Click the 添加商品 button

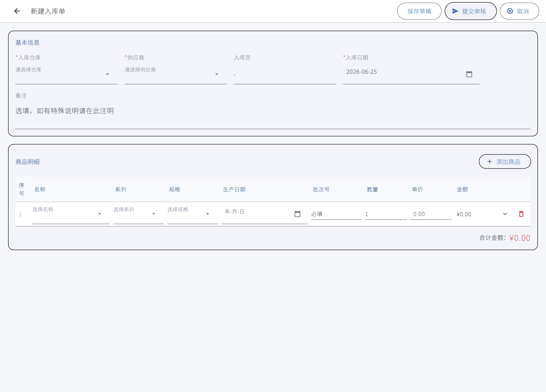(x=505, y=162)
